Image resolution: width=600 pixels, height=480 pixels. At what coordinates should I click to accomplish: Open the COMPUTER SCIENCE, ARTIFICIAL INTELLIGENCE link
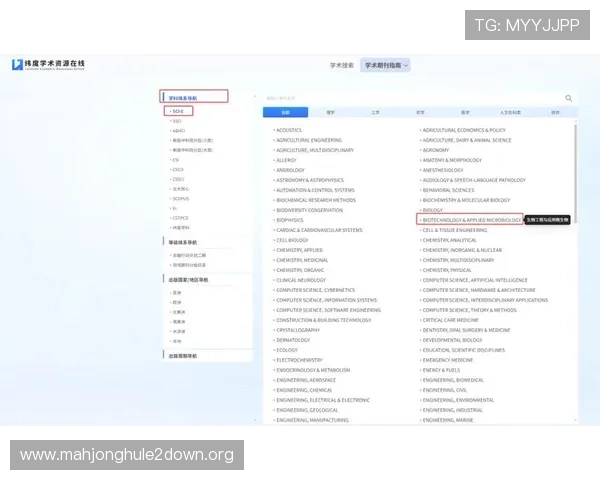pos(475,280)
